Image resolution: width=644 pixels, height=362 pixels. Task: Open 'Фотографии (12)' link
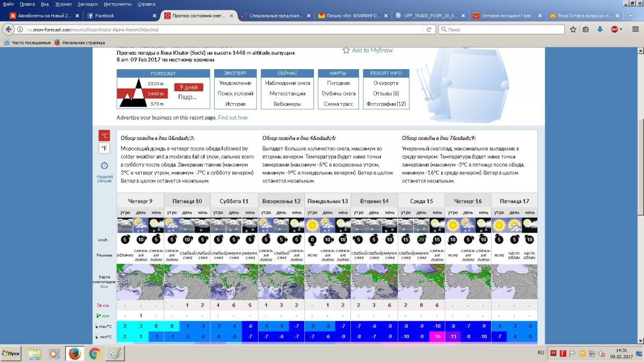coord(386,104)
